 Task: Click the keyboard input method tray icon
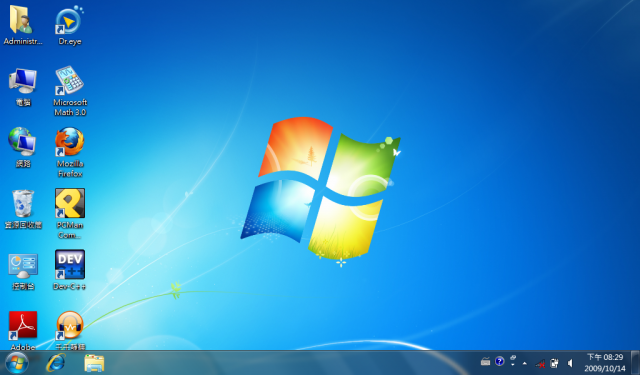pos(485,362)
